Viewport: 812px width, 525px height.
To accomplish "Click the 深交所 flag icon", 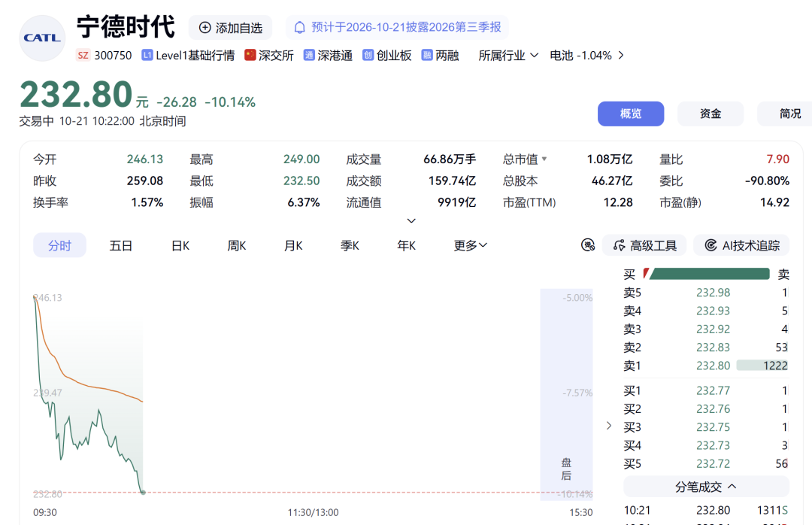I will point(250,55).
